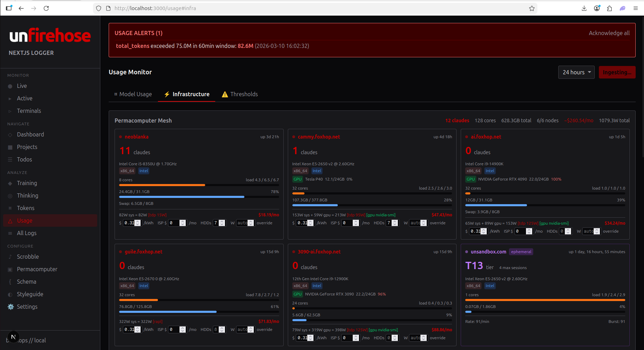
Task: Click the Scrobble music note icon
Action: [10, 257]
